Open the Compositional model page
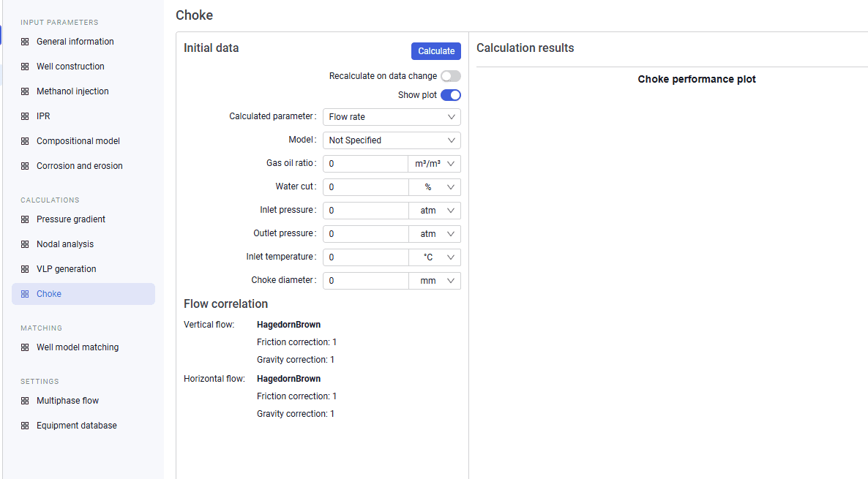Viewport: 868px width, 479px height. [x=78, y=141]
